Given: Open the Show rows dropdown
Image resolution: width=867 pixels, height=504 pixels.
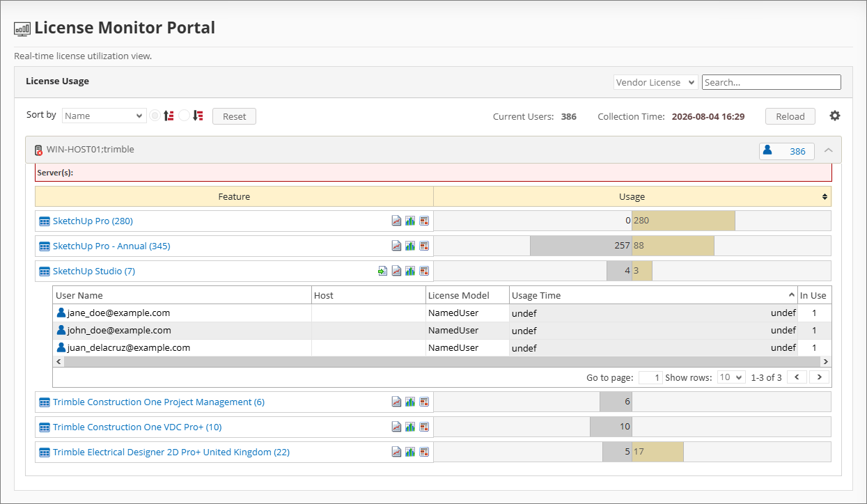Looking at the screenshot, I should click(732, 377).
